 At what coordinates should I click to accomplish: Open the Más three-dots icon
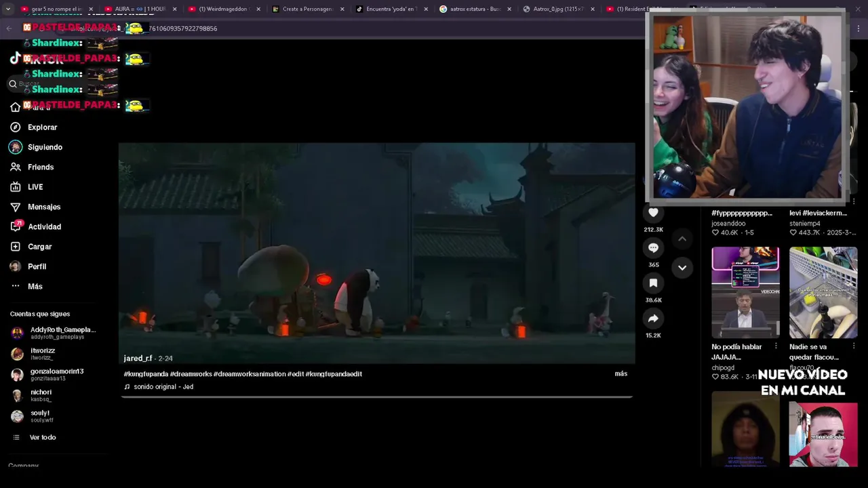[15, 286]
